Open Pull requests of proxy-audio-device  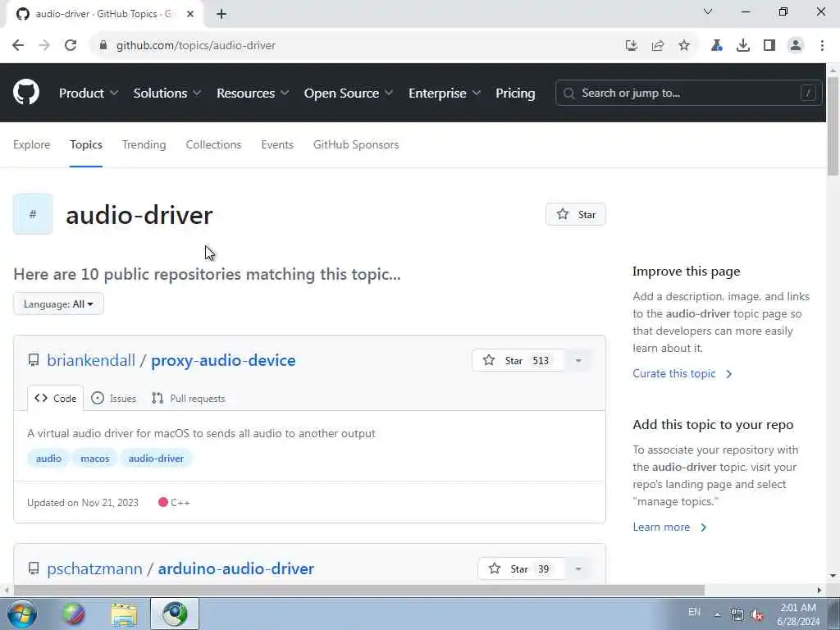click(189, 398)
